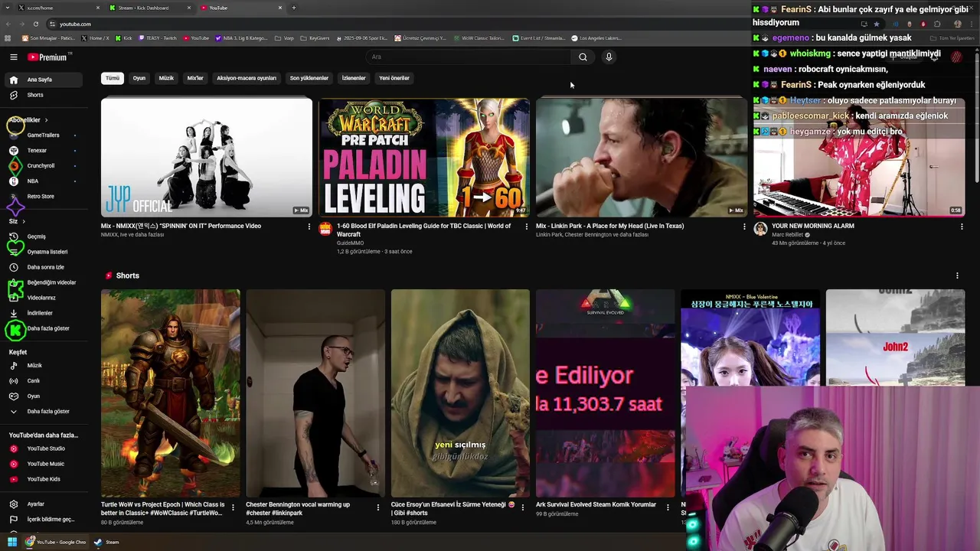Open the Kick bookmark in the bookmarks bar
Screen dimensions: 980x551
click(123, 38)
